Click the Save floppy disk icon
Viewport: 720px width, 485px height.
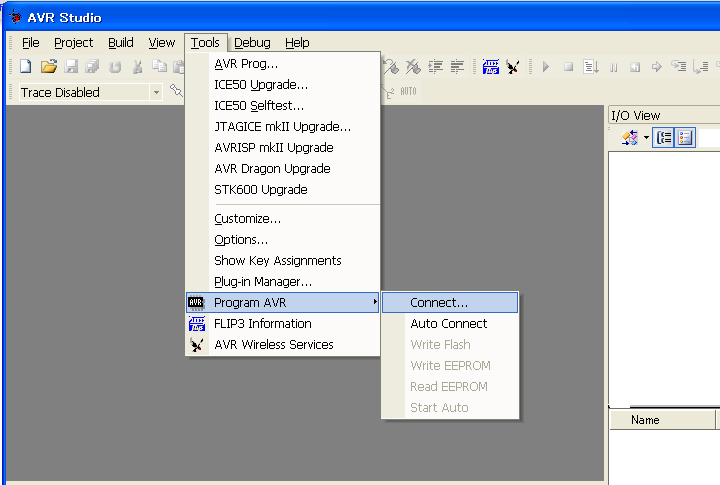point(71,67)
